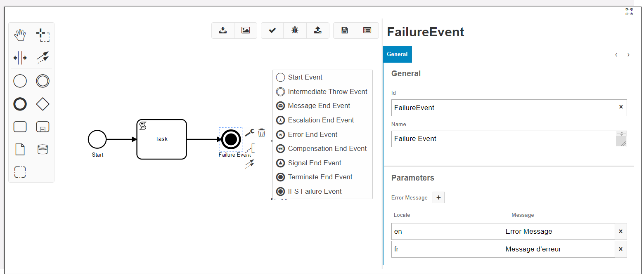Select the global connect tool in palette
Image resolution: width=644 pixels, height=277 pixels.
[43, 58]
